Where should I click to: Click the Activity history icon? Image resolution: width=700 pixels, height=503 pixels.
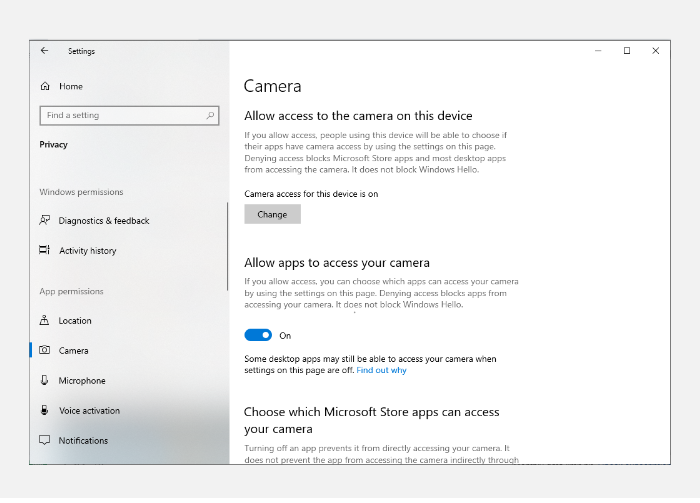tap(45, 250)
